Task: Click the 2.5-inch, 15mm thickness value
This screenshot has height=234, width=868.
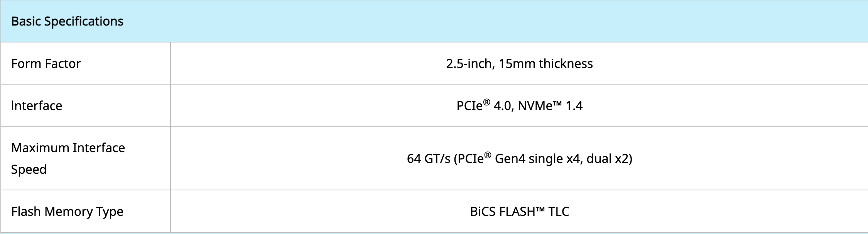Action: pyautogui.click(x=519, y=63)
